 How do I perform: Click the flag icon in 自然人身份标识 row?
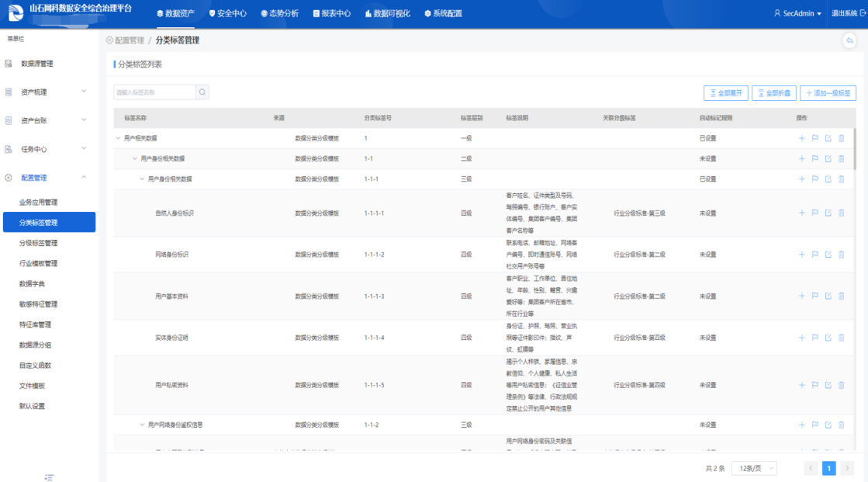[x=814, y=213]
